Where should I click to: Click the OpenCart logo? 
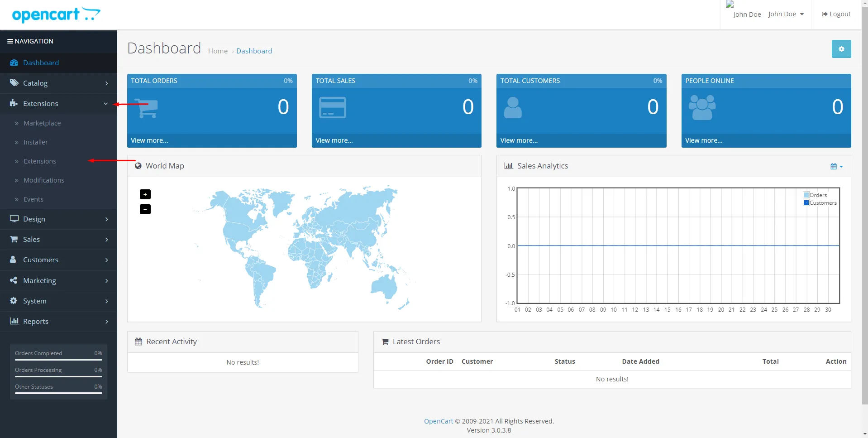click(56, 14)
